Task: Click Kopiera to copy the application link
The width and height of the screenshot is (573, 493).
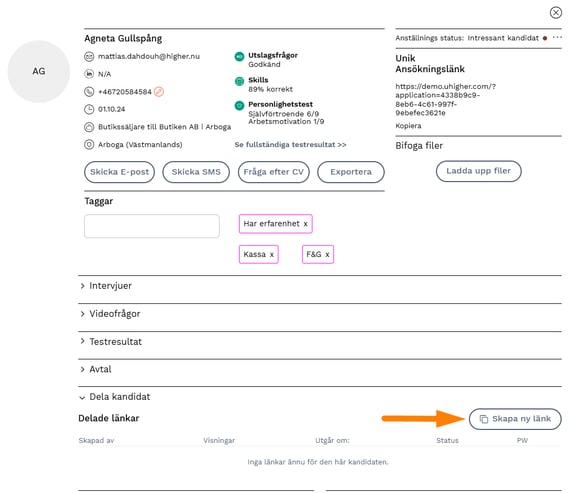Action: tap(408, 126)
